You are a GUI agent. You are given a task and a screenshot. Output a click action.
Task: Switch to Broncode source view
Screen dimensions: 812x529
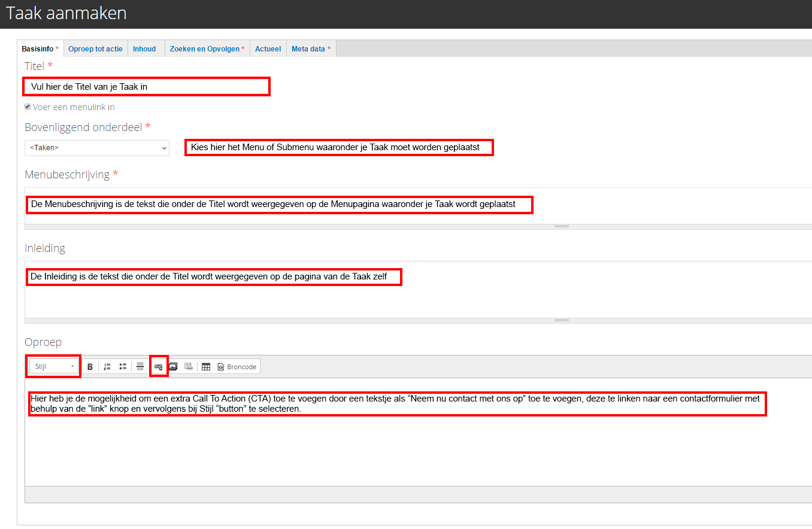pyautogui.click(x=237, y=367)
